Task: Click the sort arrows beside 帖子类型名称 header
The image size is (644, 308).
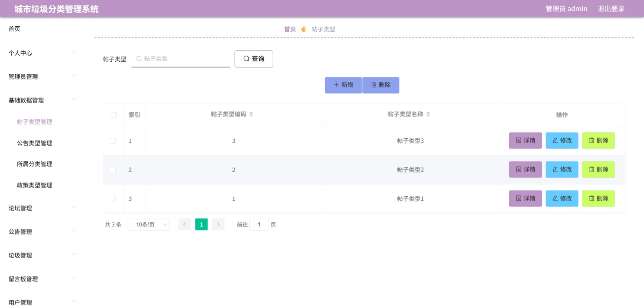Action: point(428,115)
